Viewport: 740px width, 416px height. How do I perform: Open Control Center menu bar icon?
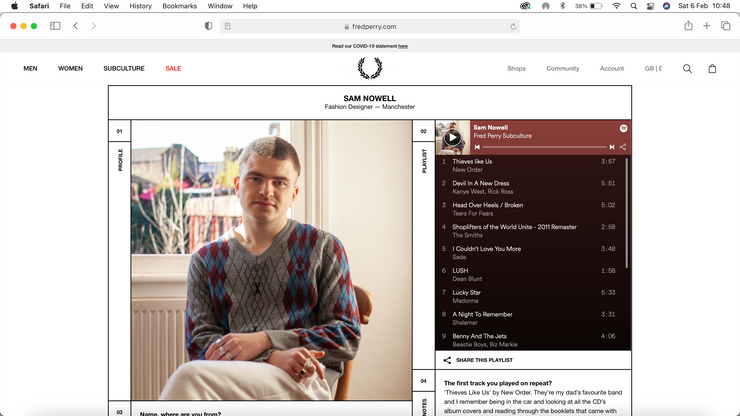coord(650,6)
